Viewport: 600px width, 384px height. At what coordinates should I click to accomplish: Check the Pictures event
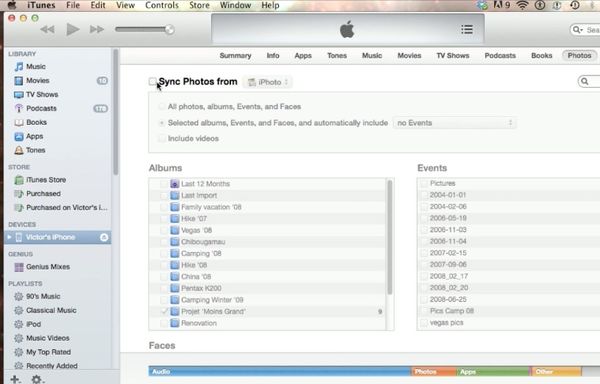pos(424,184)
